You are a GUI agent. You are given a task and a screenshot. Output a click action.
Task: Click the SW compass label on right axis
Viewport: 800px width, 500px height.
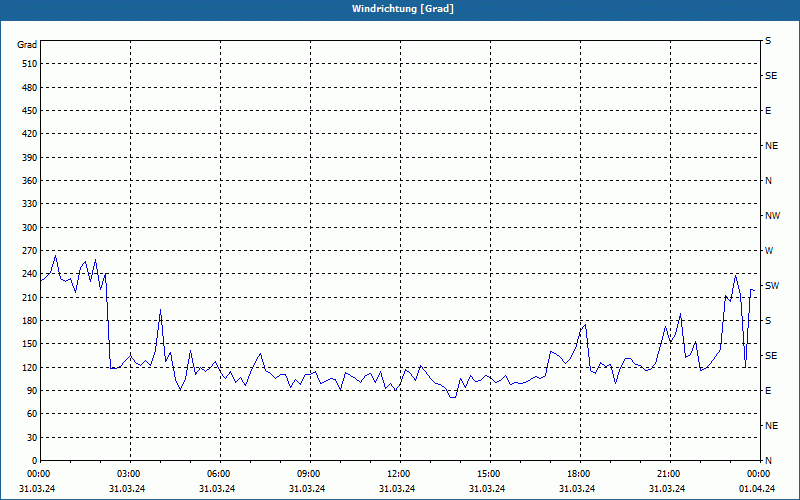coord(772,286)
